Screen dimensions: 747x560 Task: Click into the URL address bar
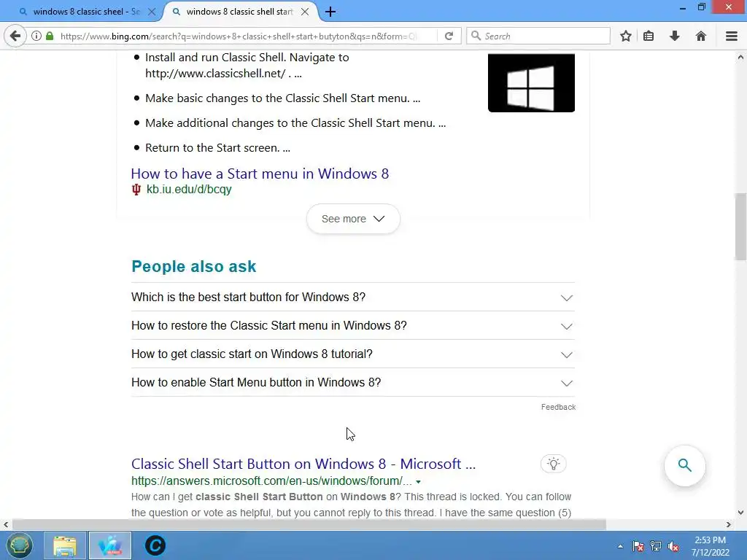(x=239, y=36)
